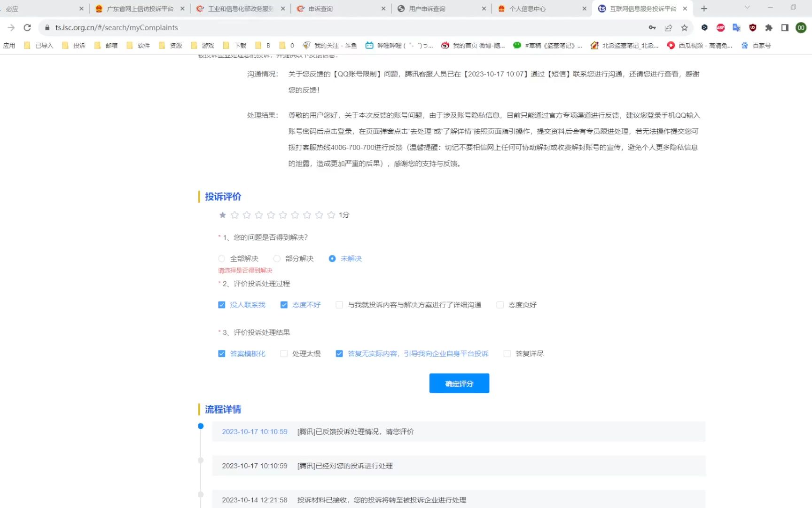Open the 下载 bookmark folder

pyautogui.click(x=235, y=46)
